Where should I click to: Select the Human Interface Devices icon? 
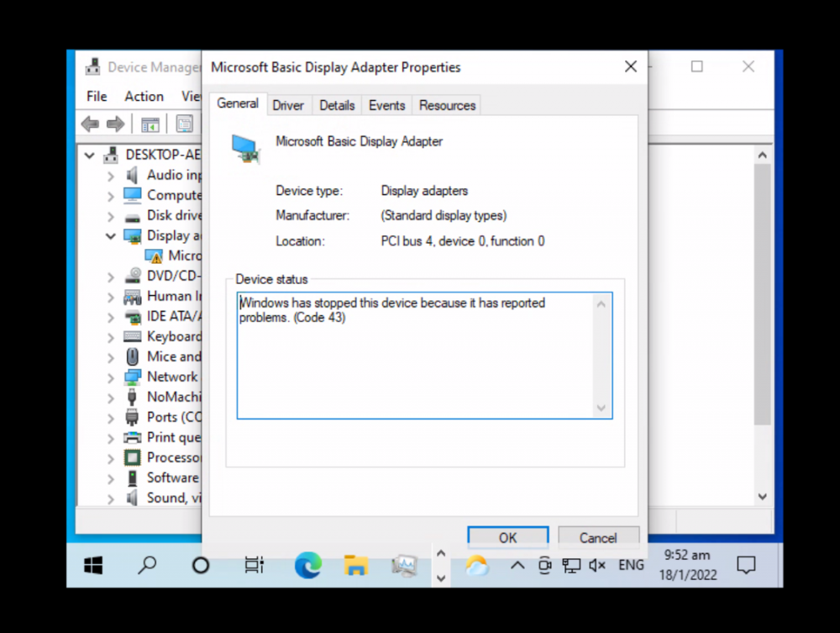click(133, 296)
